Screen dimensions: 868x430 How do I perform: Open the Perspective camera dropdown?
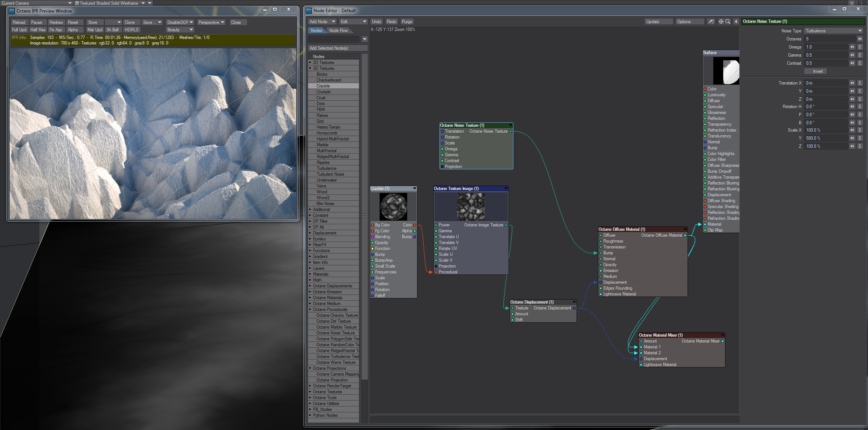[211, 22]
